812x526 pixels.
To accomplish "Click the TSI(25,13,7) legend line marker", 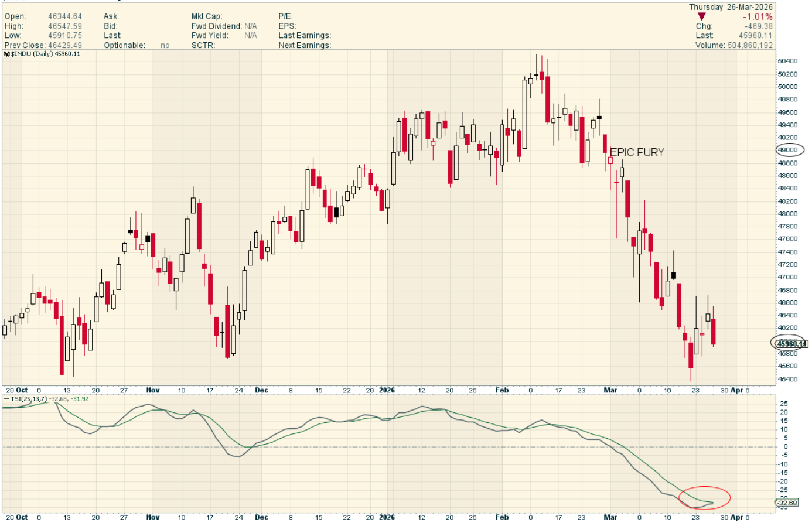I will pyautogui.click(x=6, y=399).
